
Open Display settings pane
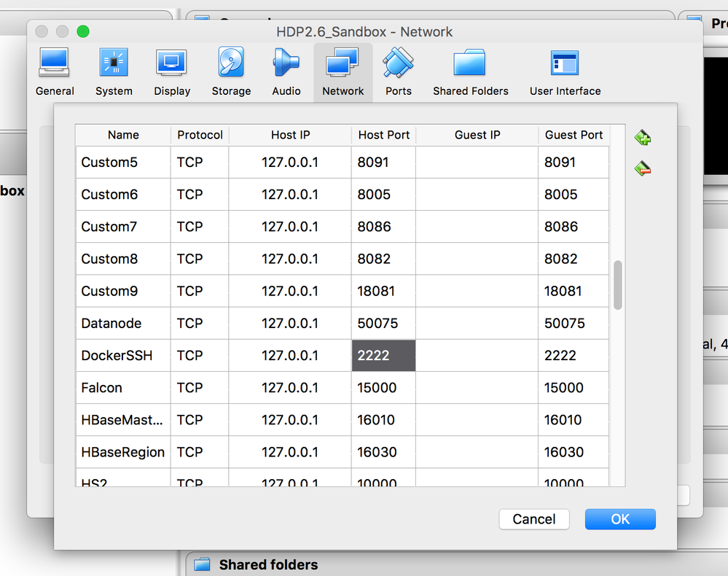tap(172, 72)
